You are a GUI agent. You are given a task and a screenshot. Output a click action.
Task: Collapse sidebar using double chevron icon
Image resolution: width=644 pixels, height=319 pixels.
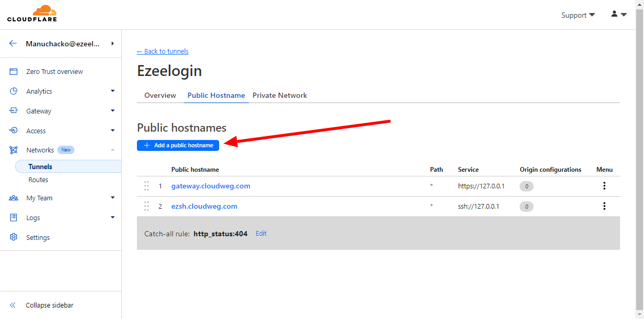(14, 305)
